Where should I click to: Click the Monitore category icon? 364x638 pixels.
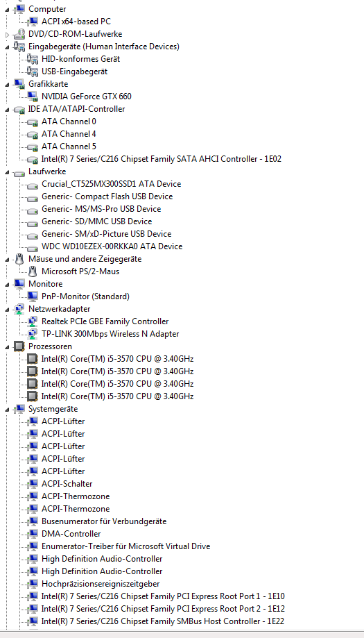(19, 284)
